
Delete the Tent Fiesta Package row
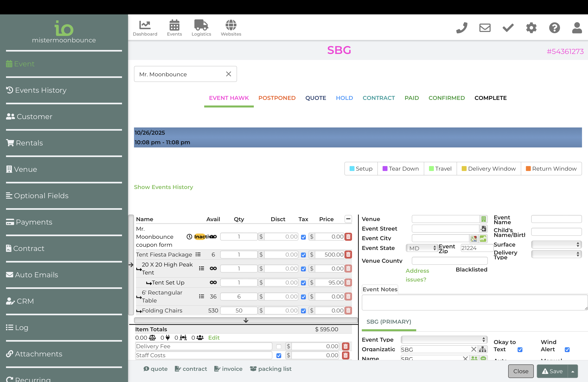[348, 254]
